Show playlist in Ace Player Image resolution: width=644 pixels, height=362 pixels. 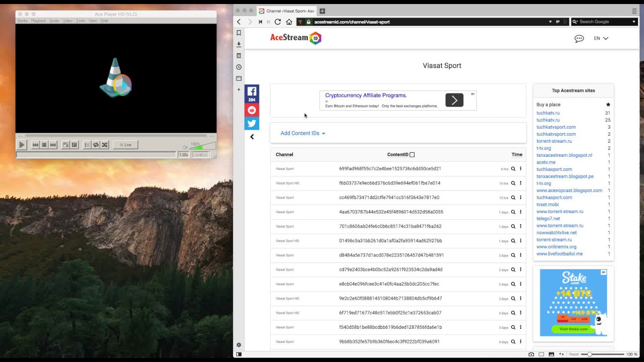click(87, 145)
